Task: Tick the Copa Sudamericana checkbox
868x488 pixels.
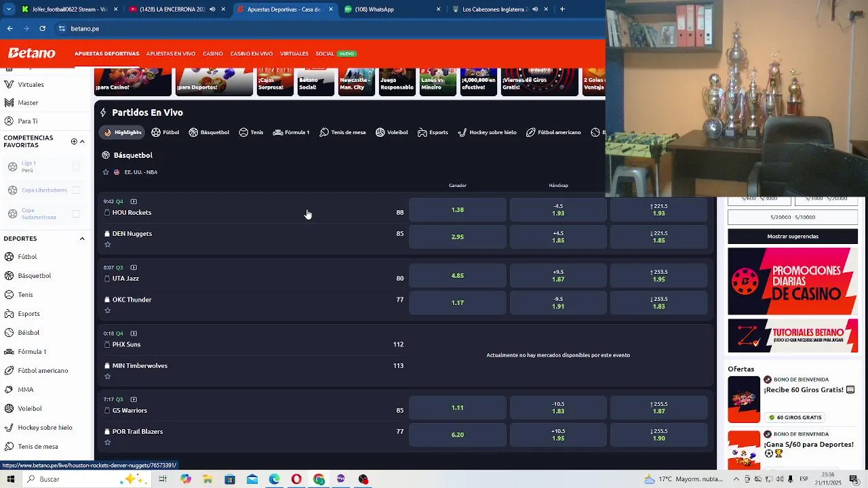Action: 76,214
